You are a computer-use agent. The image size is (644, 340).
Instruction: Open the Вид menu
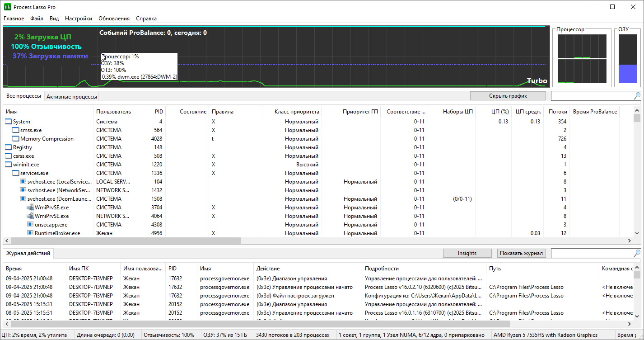[x=54, y=19]
